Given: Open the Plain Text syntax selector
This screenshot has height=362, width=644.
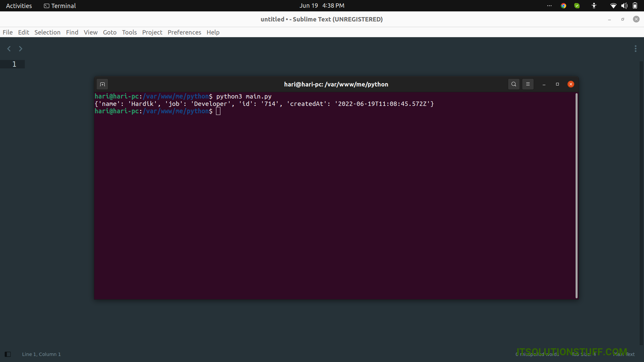Looking at the screenshot, I should (x=625, y=354).
